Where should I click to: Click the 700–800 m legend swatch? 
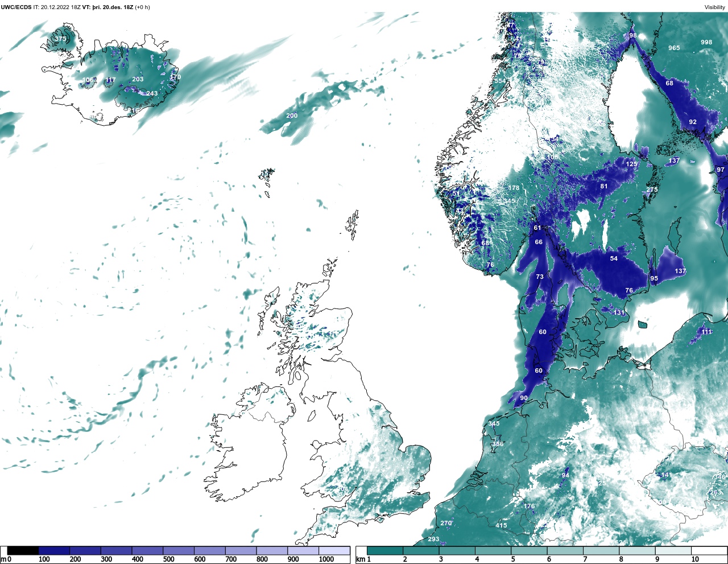[241, 550]
